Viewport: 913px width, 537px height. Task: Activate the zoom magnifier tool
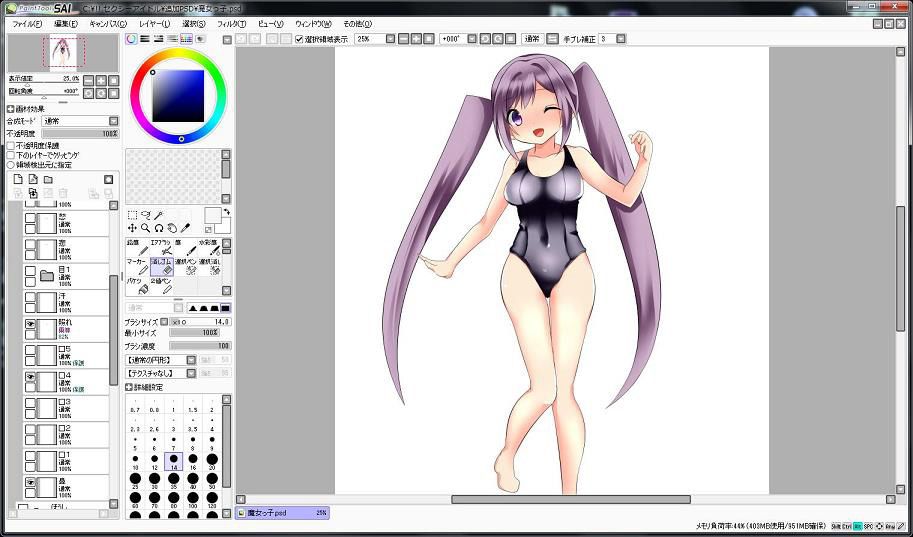click(x=145, y=228)
